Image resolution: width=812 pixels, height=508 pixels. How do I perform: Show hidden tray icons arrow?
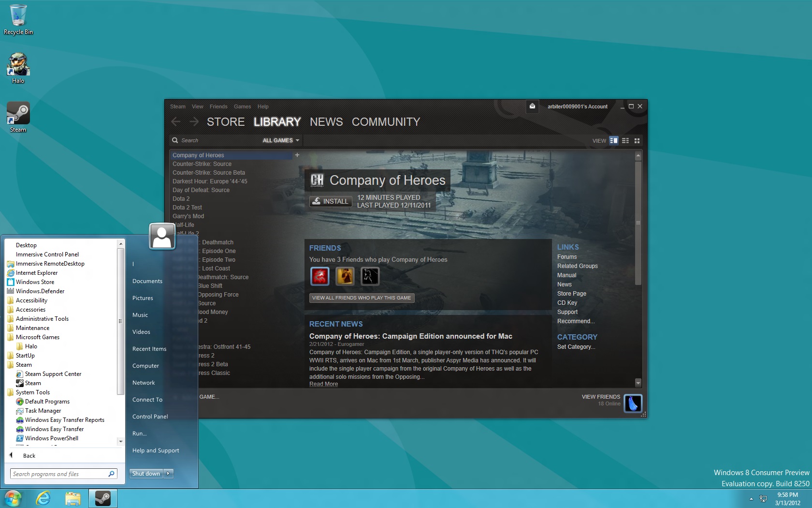751,499
